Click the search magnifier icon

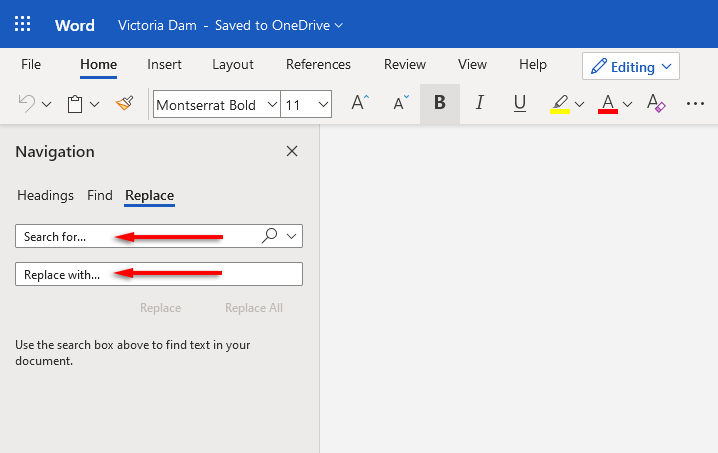(x=269, y=236)
